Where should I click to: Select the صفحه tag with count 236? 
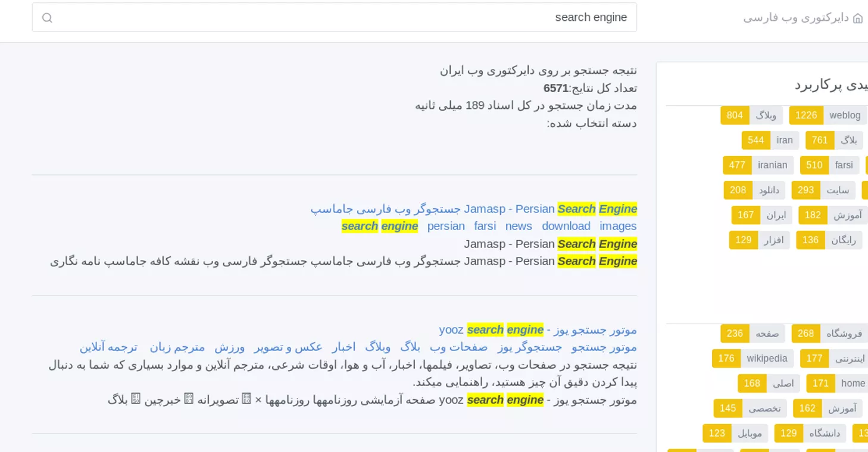coord(753,334)
